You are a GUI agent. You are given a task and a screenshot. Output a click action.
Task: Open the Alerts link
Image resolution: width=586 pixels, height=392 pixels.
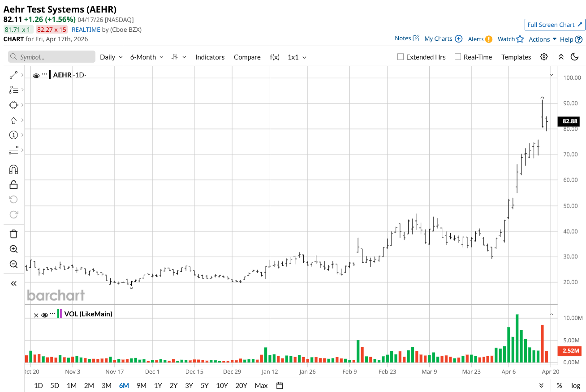pyautogui.click(x=480, y=39)
